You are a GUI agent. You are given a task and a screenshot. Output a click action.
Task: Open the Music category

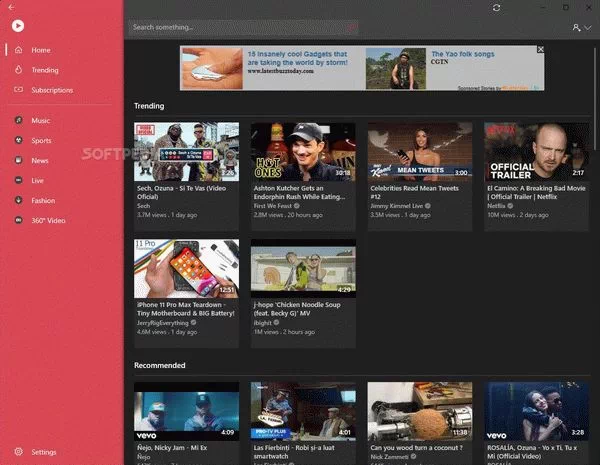pos(40,121)
